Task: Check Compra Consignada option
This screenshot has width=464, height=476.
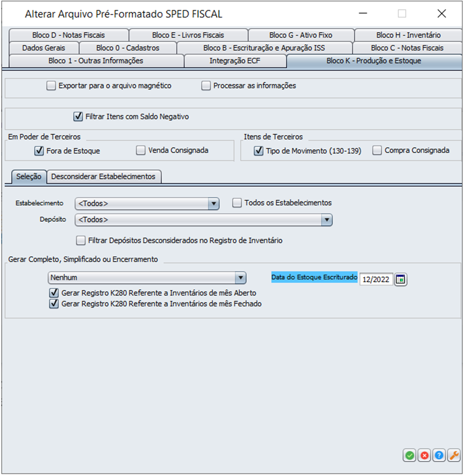Action: (377, 150)
